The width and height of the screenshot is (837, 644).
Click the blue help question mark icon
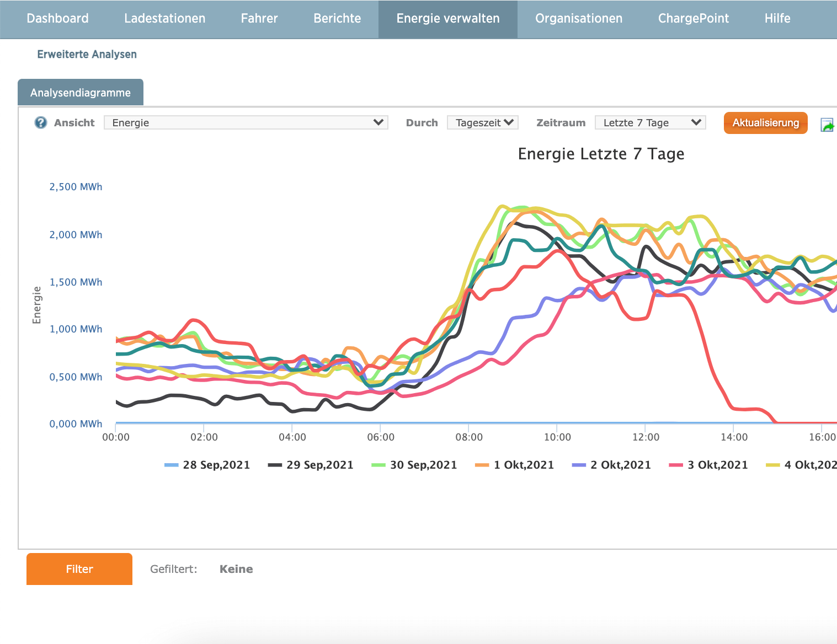coord(41,122)
